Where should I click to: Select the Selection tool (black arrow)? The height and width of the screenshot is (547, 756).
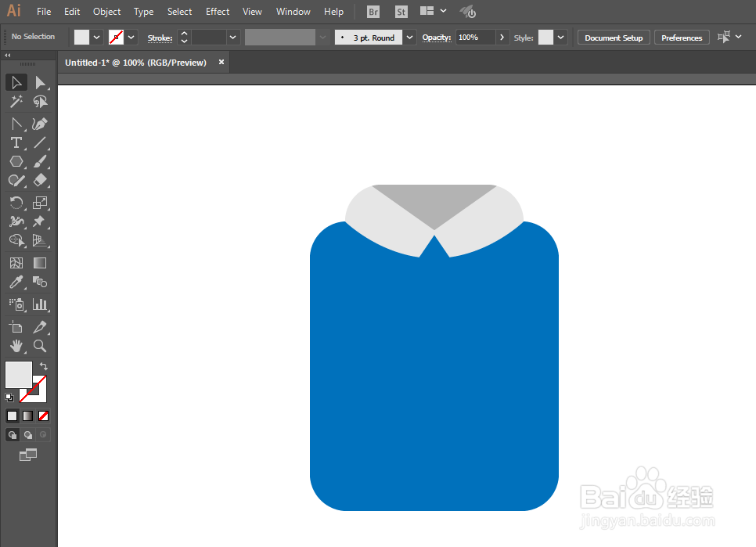click(16, 82)
